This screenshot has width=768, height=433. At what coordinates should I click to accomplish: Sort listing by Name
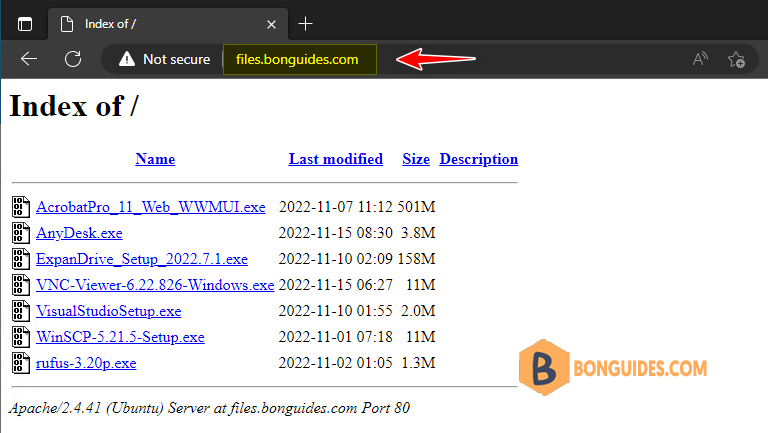tap(155, 159)
